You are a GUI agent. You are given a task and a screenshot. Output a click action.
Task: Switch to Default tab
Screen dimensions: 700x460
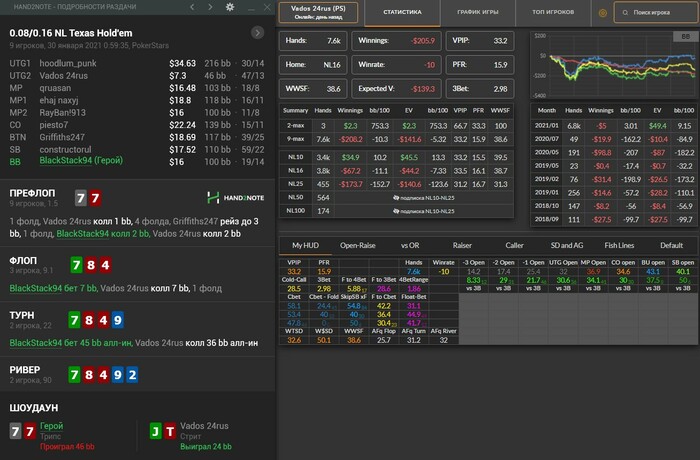[x=671, y=246]
